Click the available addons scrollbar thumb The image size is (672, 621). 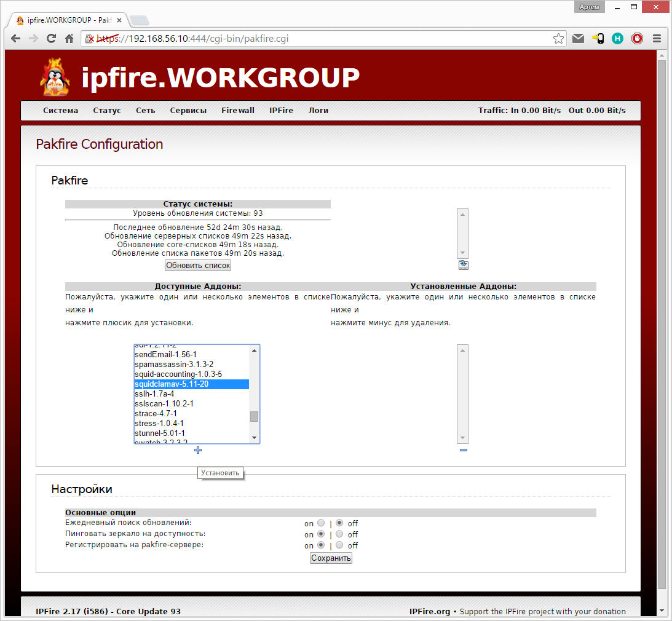(254, 417)
